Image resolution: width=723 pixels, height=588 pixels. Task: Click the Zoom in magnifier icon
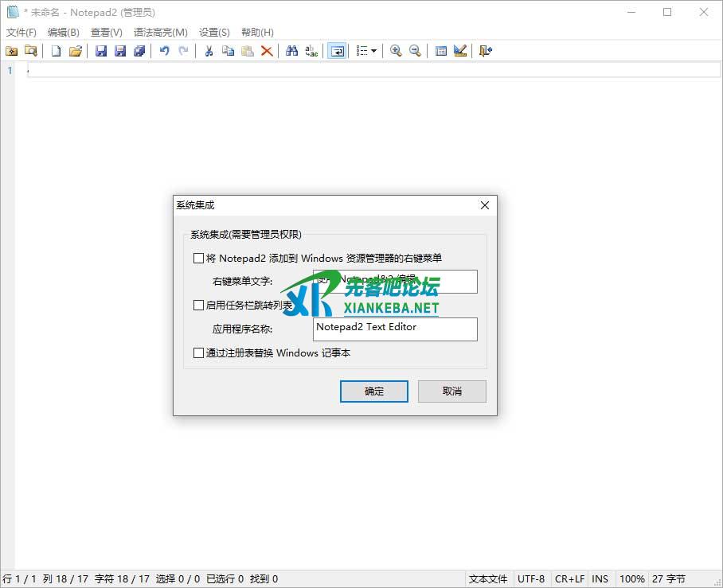tap(396, 51)
